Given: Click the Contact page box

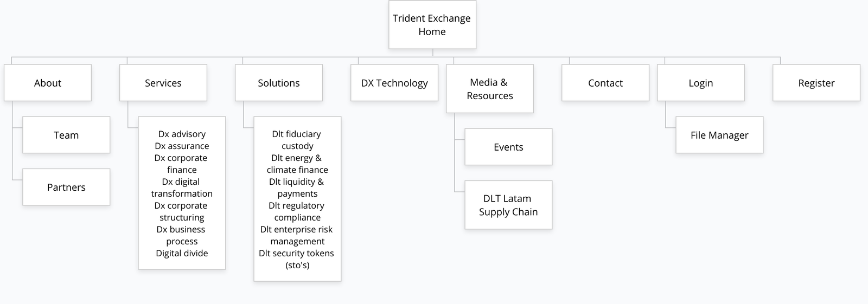Looking at the screenshot, I should (605, 83).
